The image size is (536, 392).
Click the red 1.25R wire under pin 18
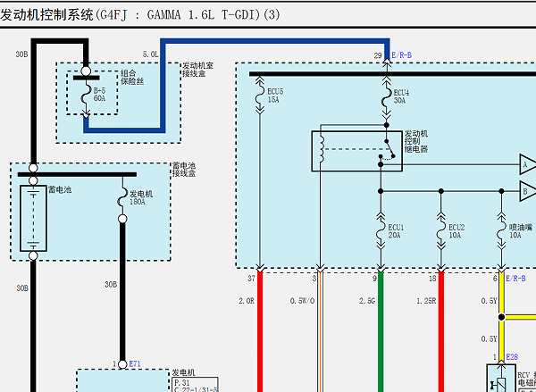[x=441, y=331]
